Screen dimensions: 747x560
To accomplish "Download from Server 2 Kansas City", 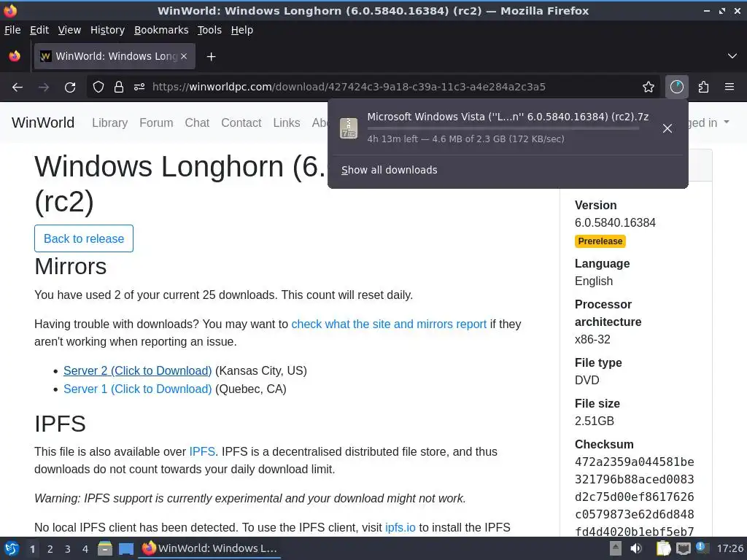I will click(137, 371).
